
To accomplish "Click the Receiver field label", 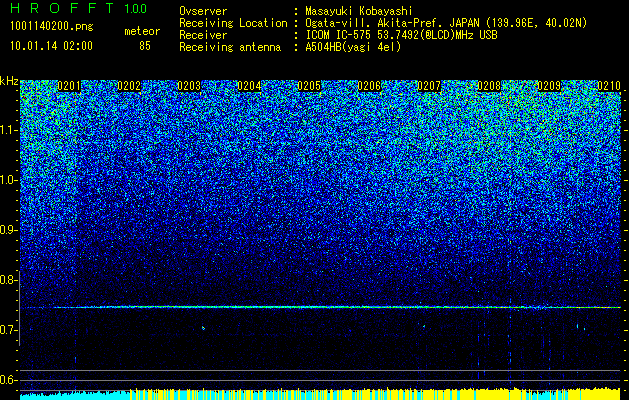I will [x=203, y=35].
